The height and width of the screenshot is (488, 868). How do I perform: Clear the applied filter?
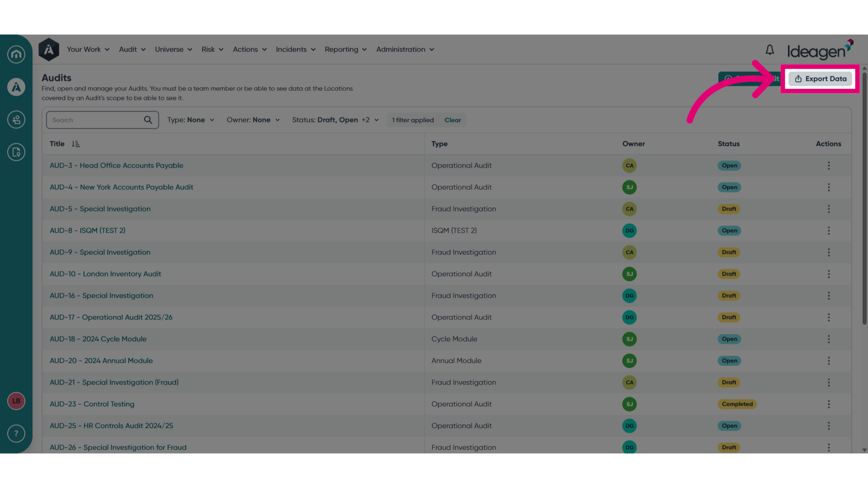[x=453, y=120]
